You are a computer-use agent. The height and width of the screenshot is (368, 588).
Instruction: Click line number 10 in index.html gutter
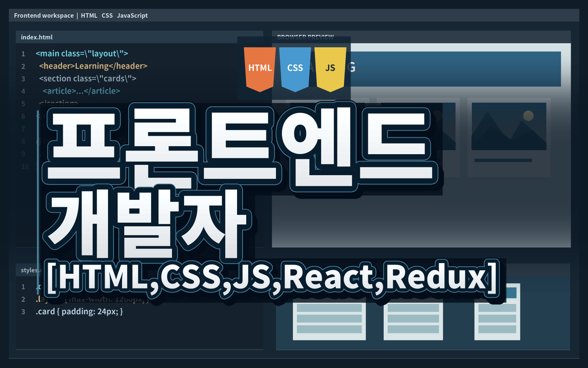(x=25, y=166)
